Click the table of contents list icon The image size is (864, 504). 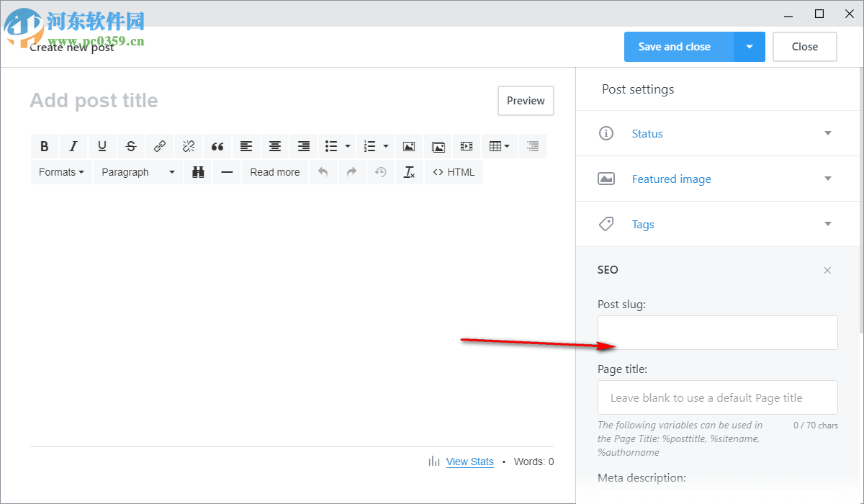(533, 146)
